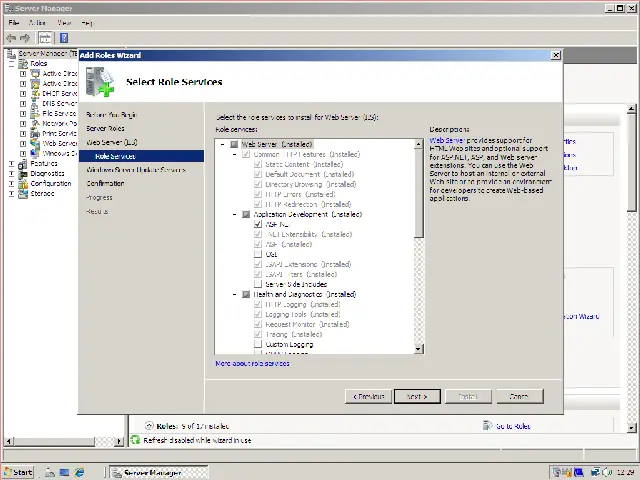Image resolution: width=640 pixels, height=480 pixels.
Task: Uncheck the ASP.NET checkbox
Action: [x=258, y=224]
